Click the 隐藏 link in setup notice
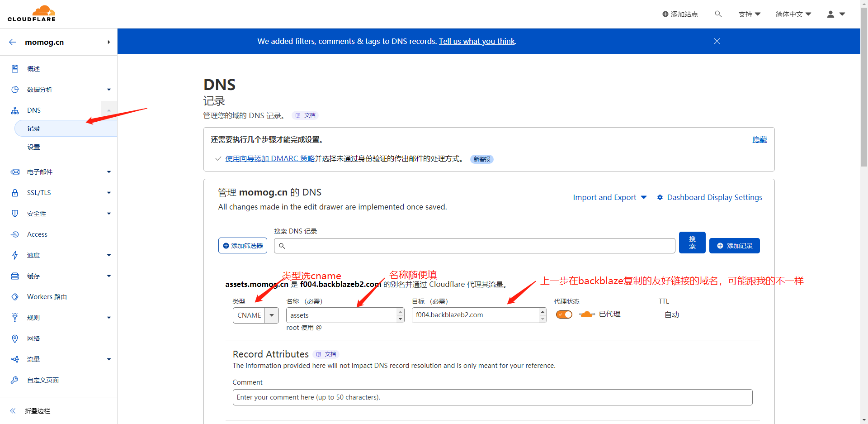Viewport: 868px width, 424px height. pos(759,140)
